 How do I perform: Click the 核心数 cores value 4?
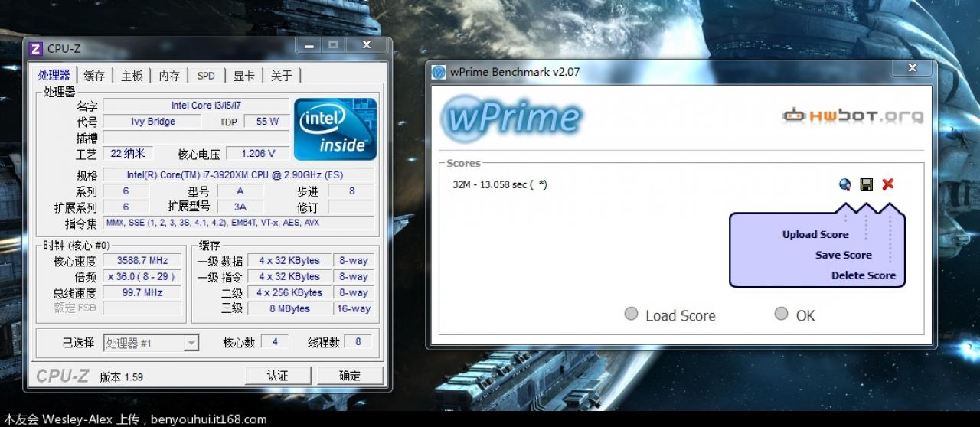pyautogui.click(x=274, y=343)
